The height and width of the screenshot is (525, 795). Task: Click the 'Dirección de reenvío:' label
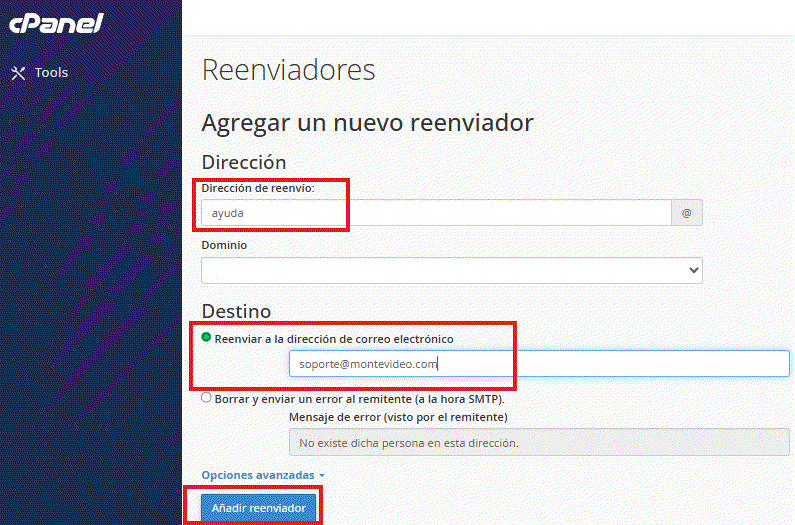[x=258, y=188]
